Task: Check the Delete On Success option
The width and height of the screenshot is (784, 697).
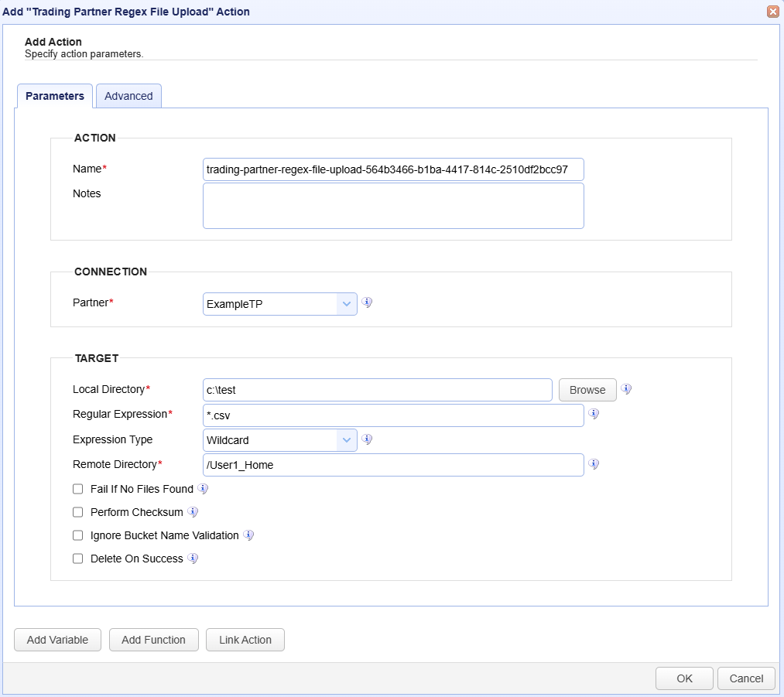Action: point(77,559)
